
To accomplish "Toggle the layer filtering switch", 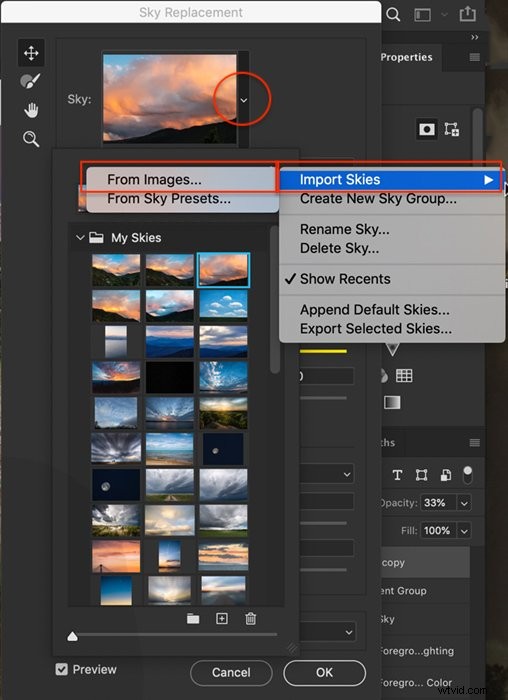I will tap(467, 475).
